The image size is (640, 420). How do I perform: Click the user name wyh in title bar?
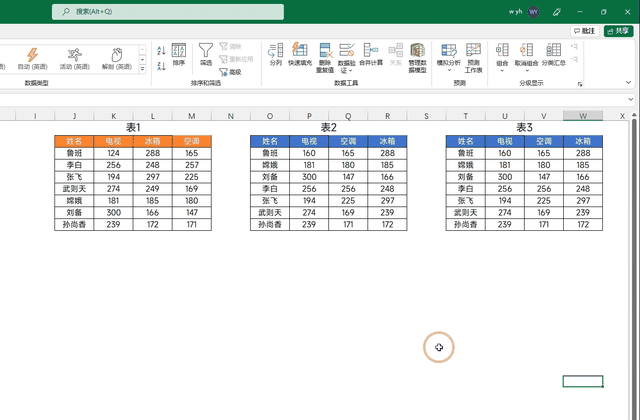coord(515,12)
